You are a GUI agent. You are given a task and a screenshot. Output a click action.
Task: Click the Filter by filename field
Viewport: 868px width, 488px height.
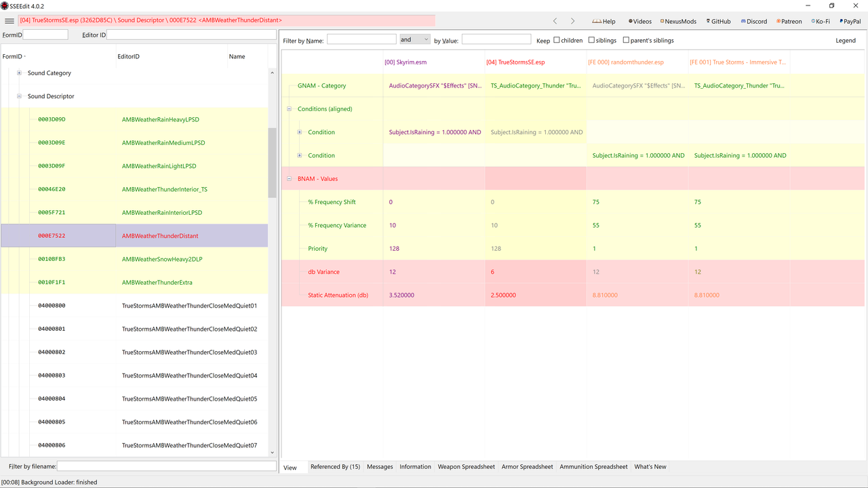[167, 466]
